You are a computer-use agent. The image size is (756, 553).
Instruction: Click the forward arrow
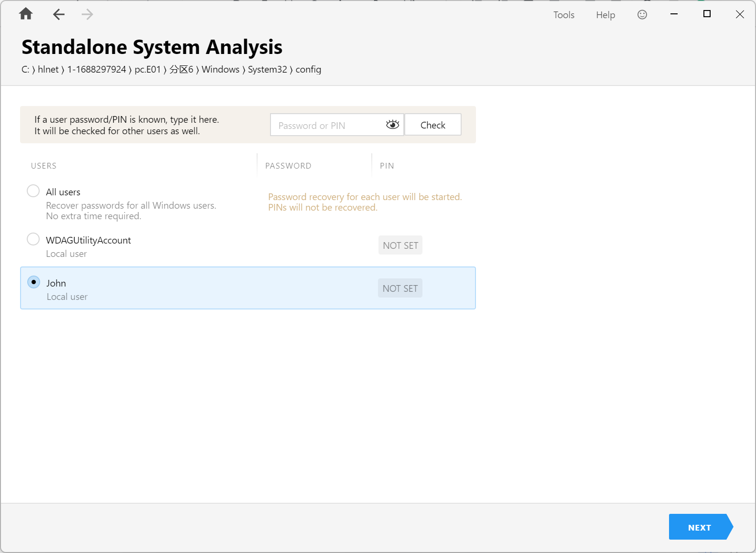87,14
